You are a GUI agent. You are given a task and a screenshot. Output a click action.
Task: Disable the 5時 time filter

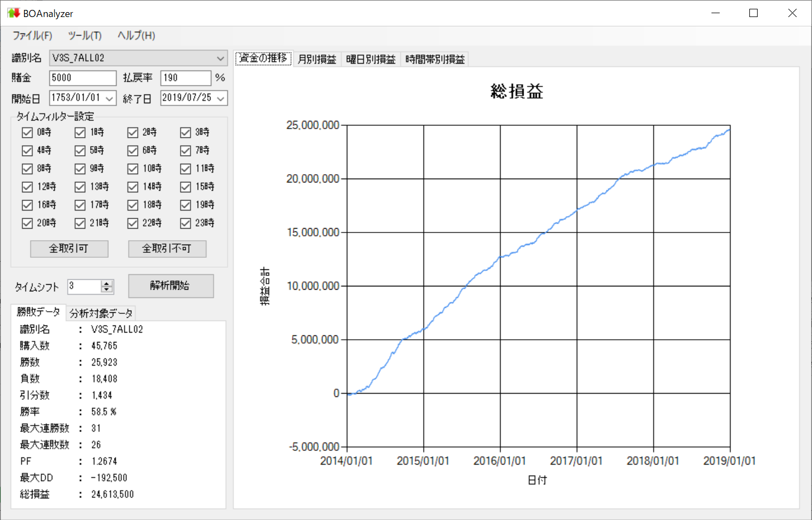point(80,151)
